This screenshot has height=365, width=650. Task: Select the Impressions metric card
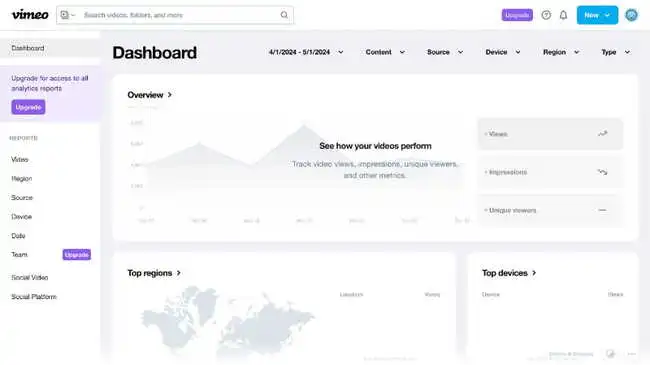point(550,172)
